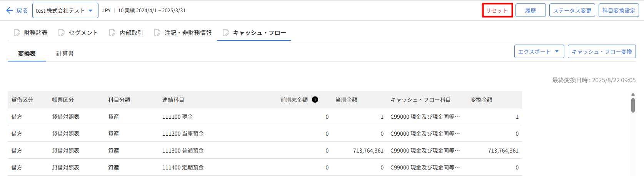Click the 注記・非財務情報 tab document icon

[157, 33]
